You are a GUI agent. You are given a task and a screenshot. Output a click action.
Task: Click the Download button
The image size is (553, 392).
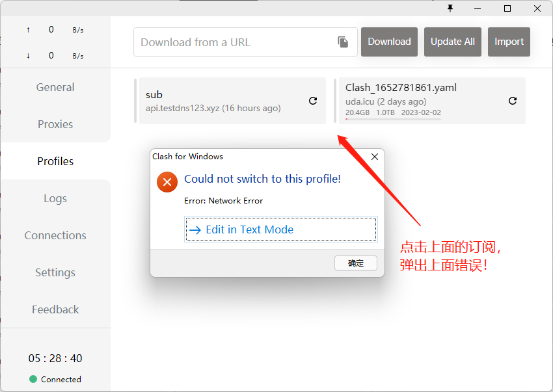[x=389, y=42]
